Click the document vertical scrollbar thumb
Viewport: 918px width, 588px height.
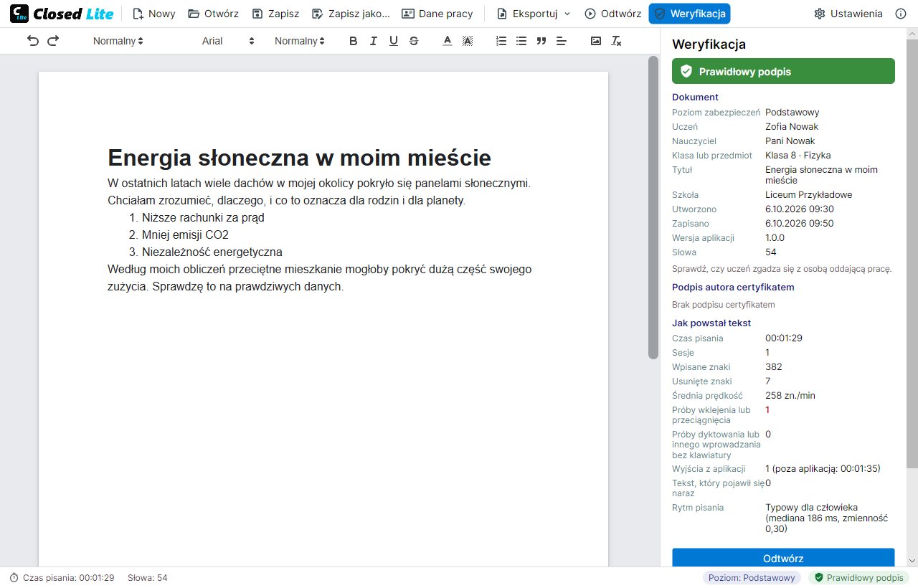click(653, 207)
